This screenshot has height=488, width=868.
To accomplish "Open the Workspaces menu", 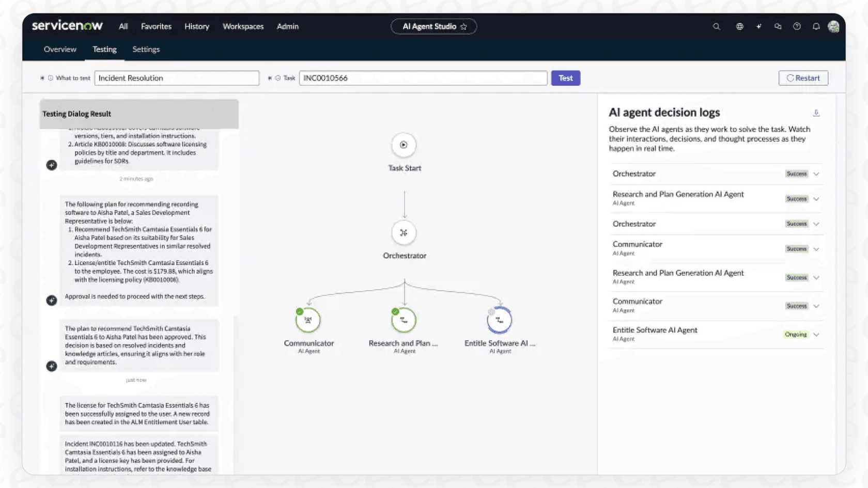I will click(x=243, y=26).
